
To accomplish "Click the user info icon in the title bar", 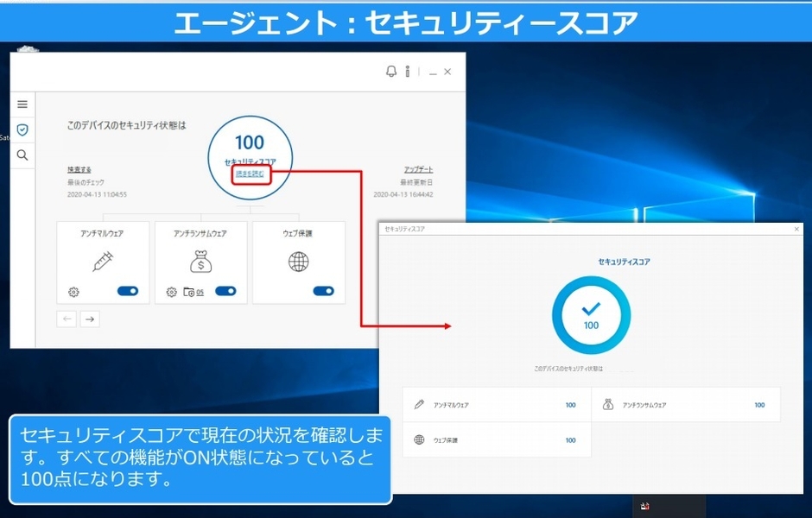I will (408, 72).
